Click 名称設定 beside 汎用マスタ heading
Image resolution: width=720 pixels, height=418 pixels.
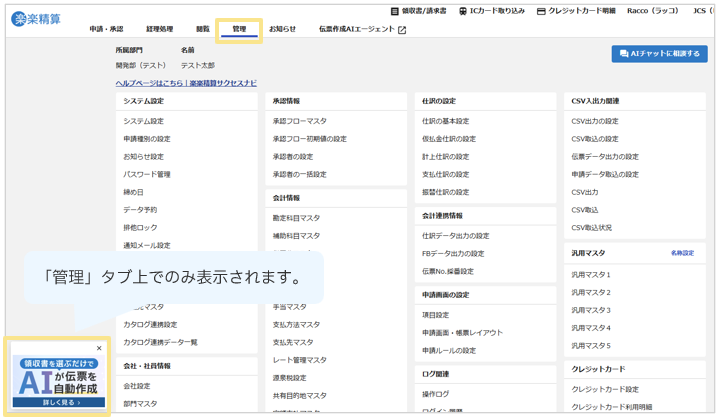pyautogui.click(x=682, y=253)
